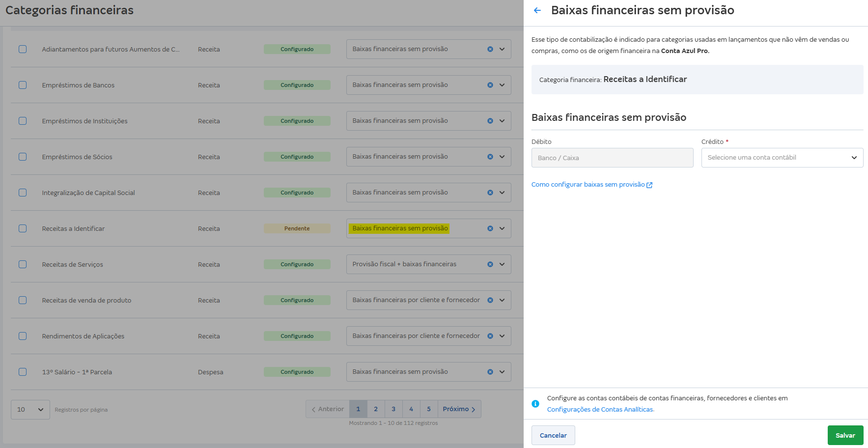Open the Como configurar baixas sem provisão link
868x448 pixels.
coord(588,184)
